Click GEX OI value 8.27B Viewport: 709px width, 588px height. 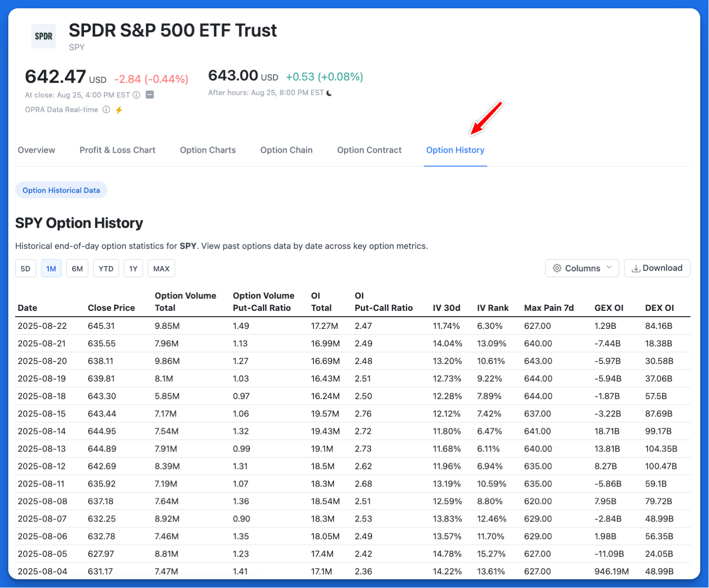pos(606,466)
